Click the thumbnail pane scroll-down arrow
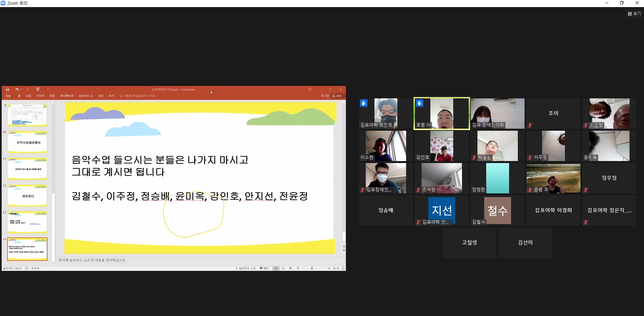644x316 pixels. (53, 264)
